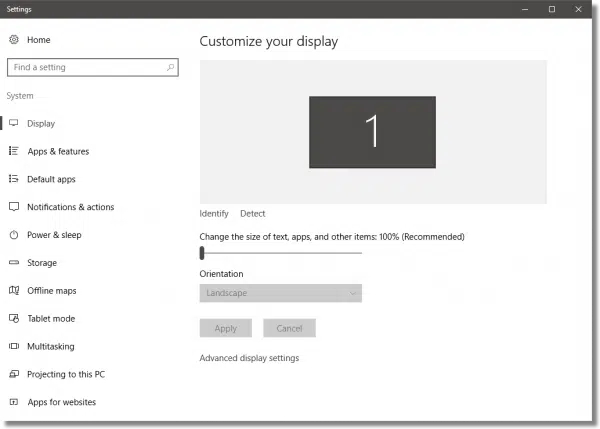Open the Apps & features section

(58, 152)
